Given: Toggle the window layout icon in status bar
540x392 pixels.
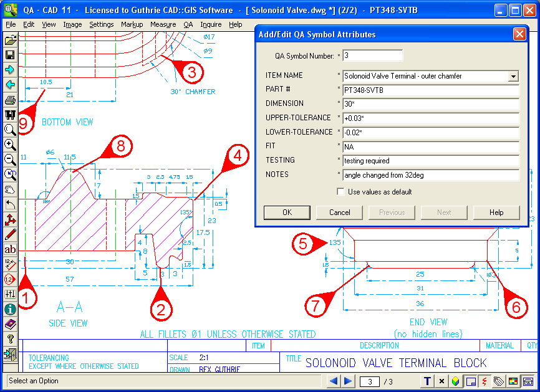Looking at the screenshot, I should [x=470, y=381].
